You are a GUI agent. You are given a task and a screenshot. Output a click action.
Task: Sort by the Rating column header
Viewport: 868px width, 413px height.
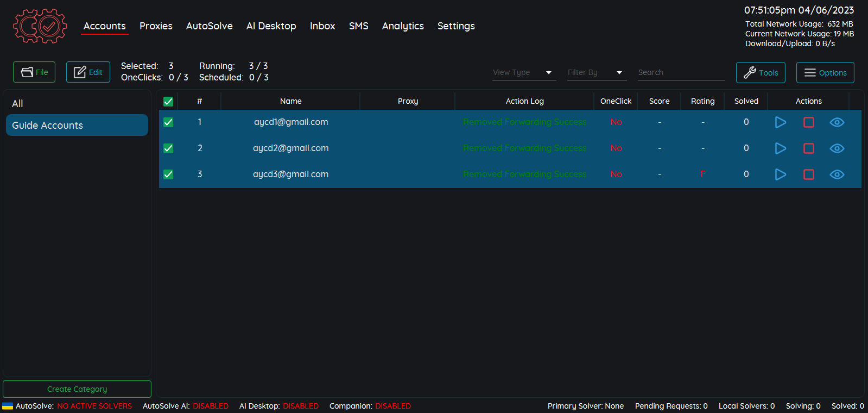[703, 101]
